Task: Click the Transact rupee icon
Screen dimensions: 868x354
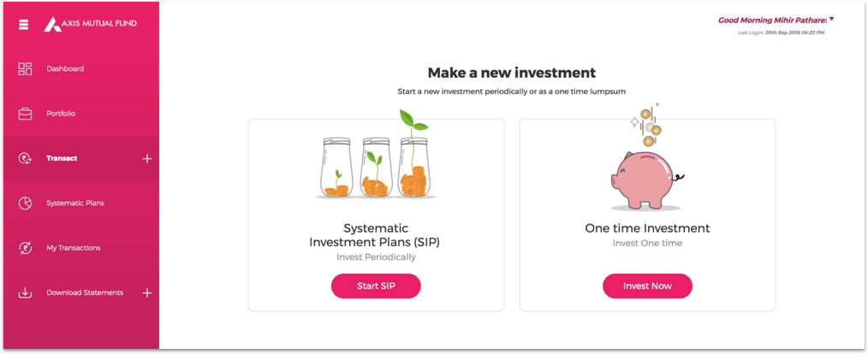Action: pyautogui.click(x=25, y=158)
